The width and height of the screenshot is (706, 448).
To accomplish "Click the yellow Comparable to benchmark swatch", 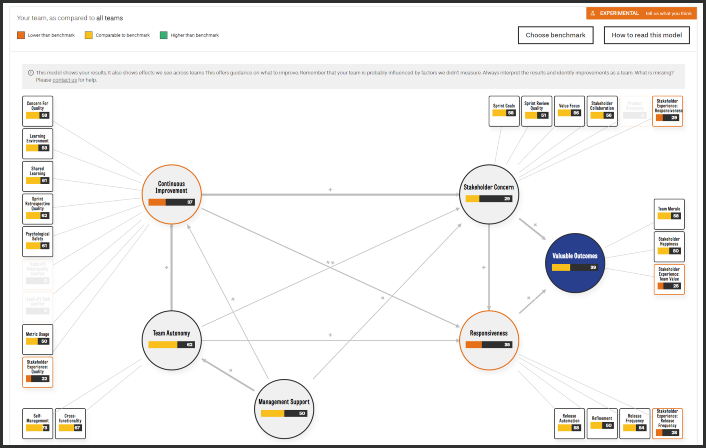I will tap(89, 35).
